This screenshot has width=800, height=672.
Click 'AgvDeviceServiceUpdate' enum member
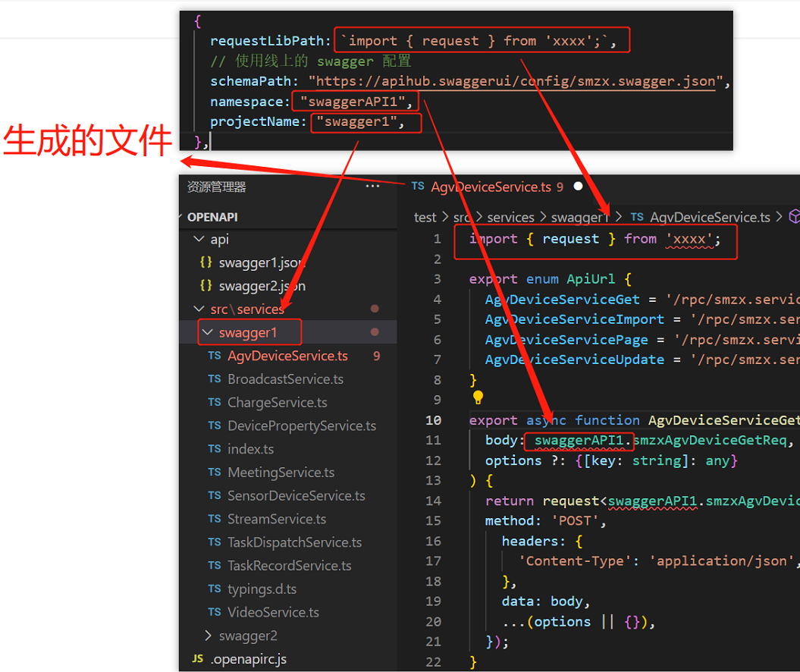pyautogui.click(x=575, y=360)
